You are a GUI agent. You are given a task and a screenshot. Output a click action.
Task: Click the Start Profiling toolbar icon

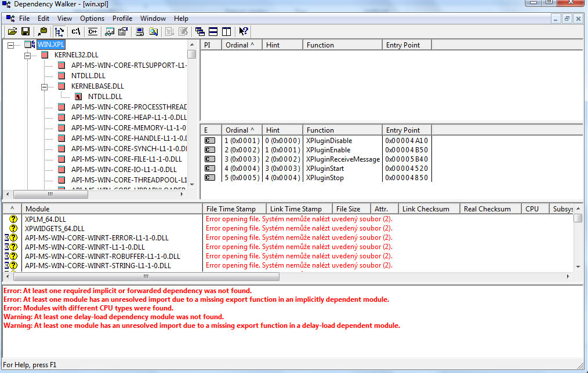(170, 31)
